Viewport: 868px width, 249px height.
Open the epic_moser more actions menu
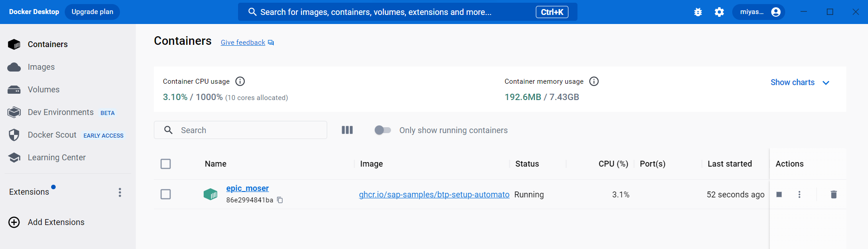pyautogui.click(x=799, y=194)
